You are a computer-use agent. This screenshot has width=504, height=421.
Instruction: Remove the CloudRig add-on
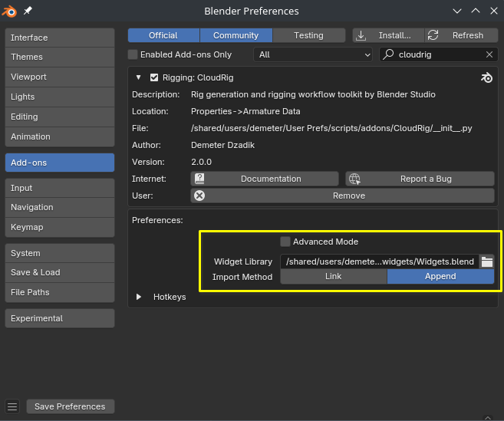click(x=342, y=196)
